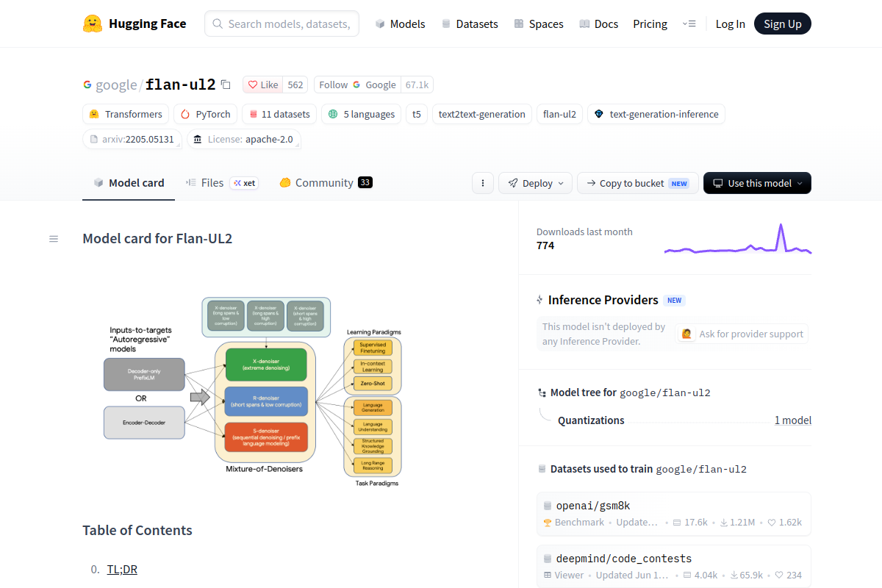
Task: Click the Flan-UL2 architecture diagram image
Action: pyautogui.click(x=252, y=392)
